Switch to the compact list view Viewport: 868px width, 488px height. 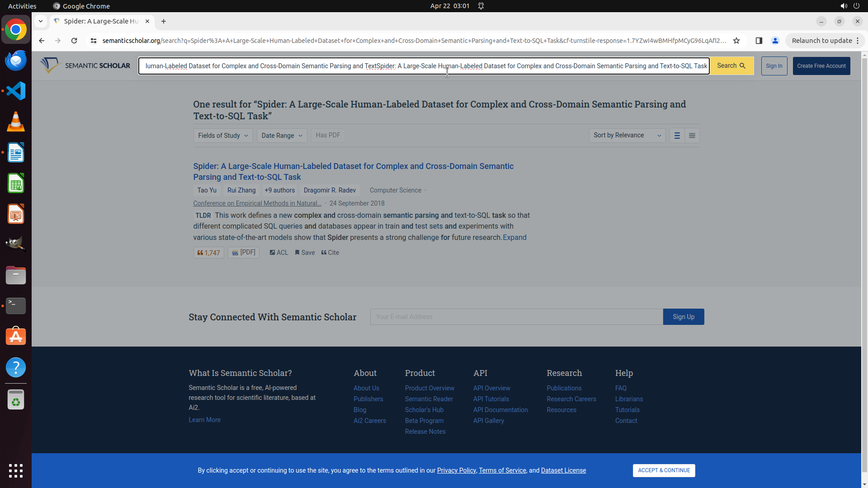[692, 136]
